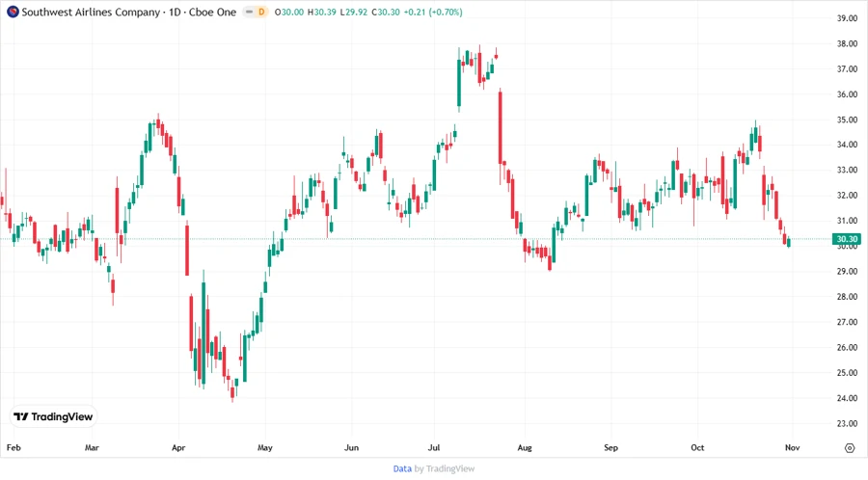Select the high value H30.39
Screen dimensions: 868x480
click(x=321, y=12)
